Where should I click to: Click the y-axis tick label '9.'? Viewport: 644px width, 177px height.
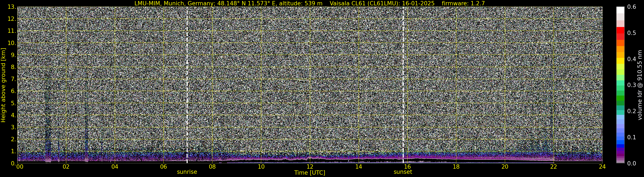(13, 55)
